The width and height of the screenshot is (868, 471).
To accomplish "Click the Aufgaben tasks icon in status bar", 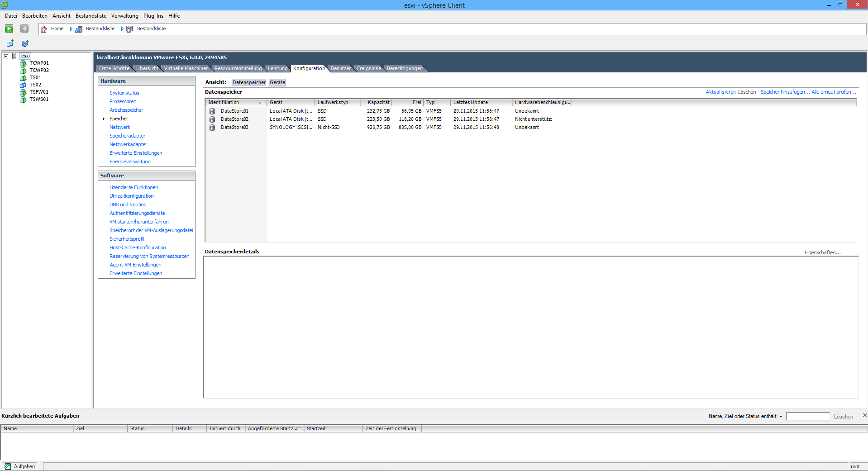I will tap(8, 466).
